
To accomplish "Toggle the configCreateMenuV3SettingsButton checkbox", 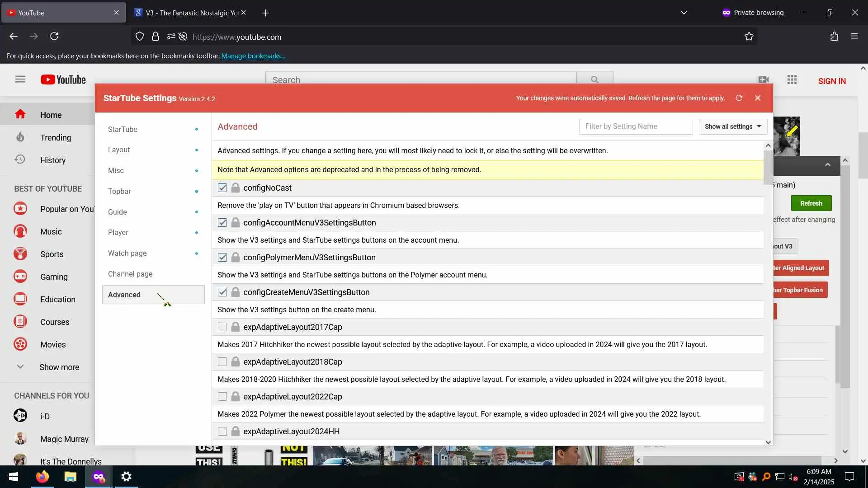I will (x=222, y=292).
